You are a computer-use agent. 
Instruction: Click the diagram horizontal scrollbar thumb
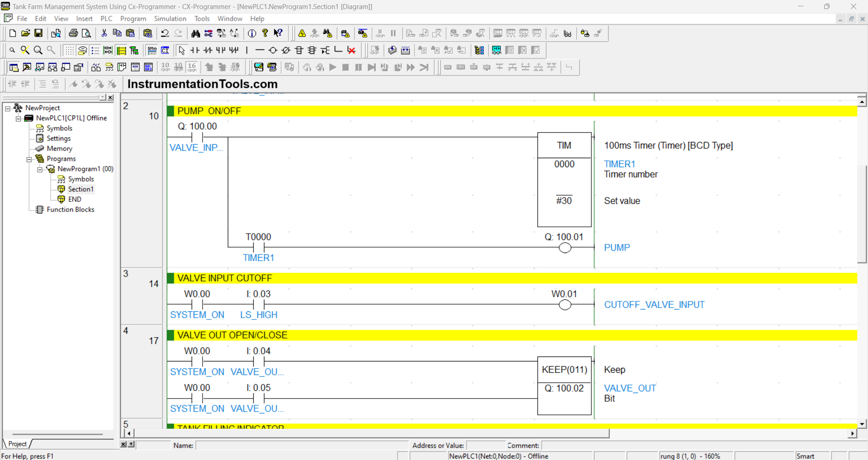click(x=372, y=433)
